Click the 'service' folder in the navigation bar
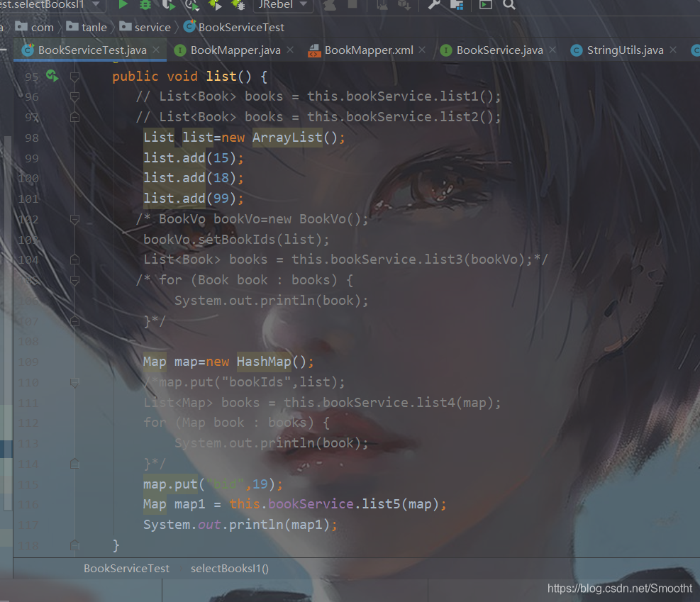The image size is (700, 602). pos(145,27)
